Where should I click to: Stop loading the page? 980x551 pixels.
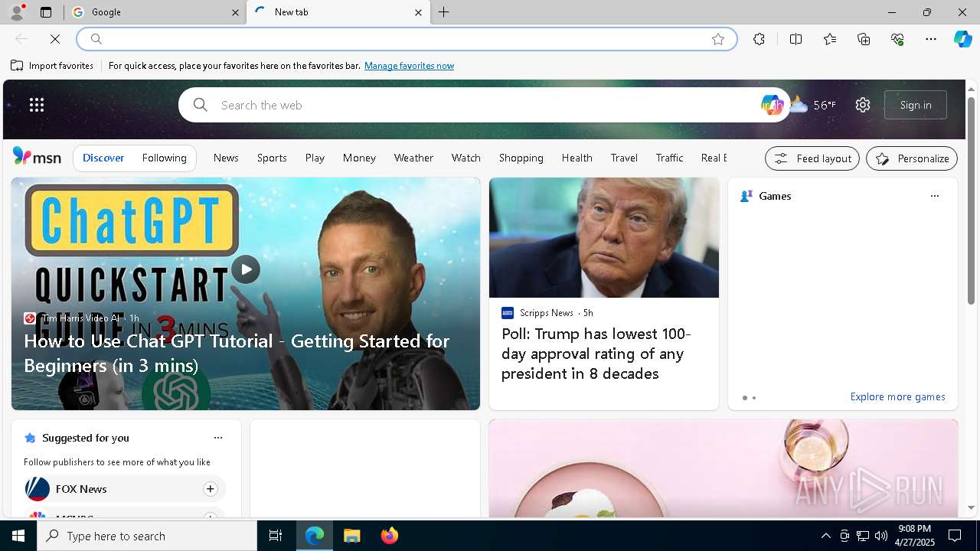[x=55, y=39]
